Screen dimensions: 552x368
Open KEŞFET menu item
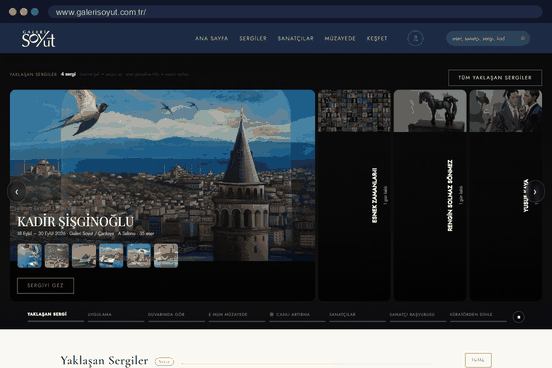coord(377,38)
